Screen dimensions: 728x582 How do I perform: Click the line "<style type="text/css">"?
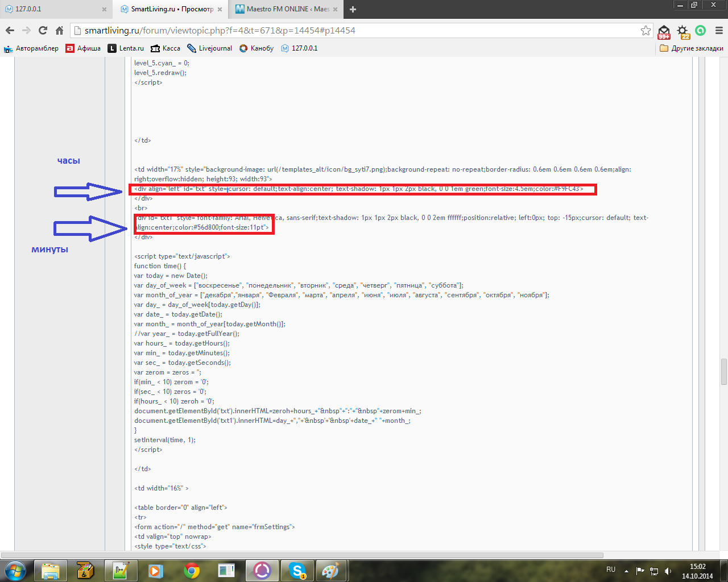click(170, 546)
